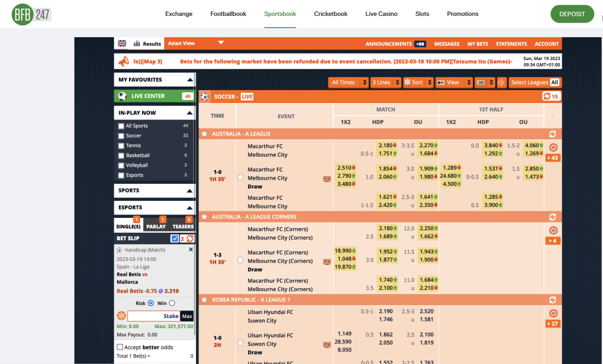Screen dimensions: 603x364
Task: Star the Ulsan Hyundai vs Suwon match
Action: click(x=240, y=342)
